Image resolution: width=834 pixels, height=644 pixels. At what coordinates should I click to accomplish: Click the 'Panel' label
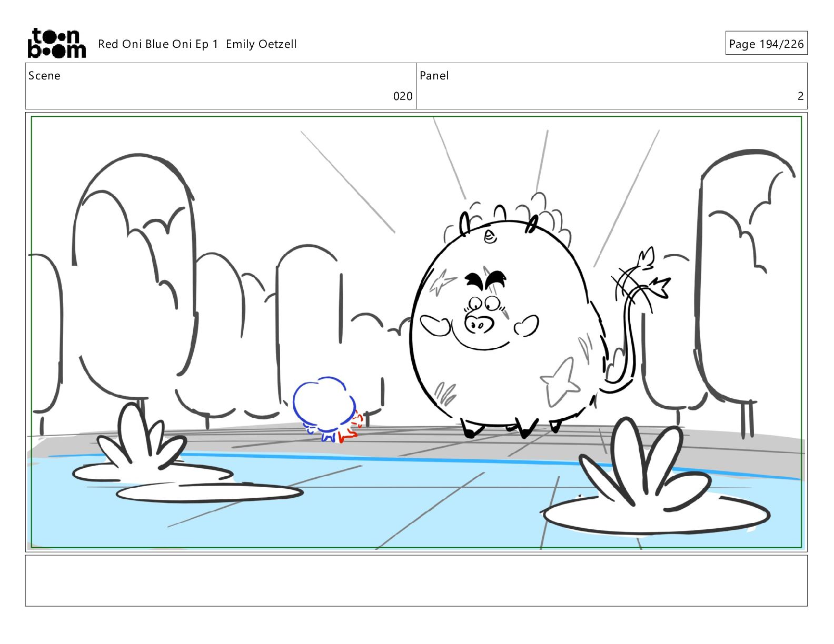click(434, 76)
